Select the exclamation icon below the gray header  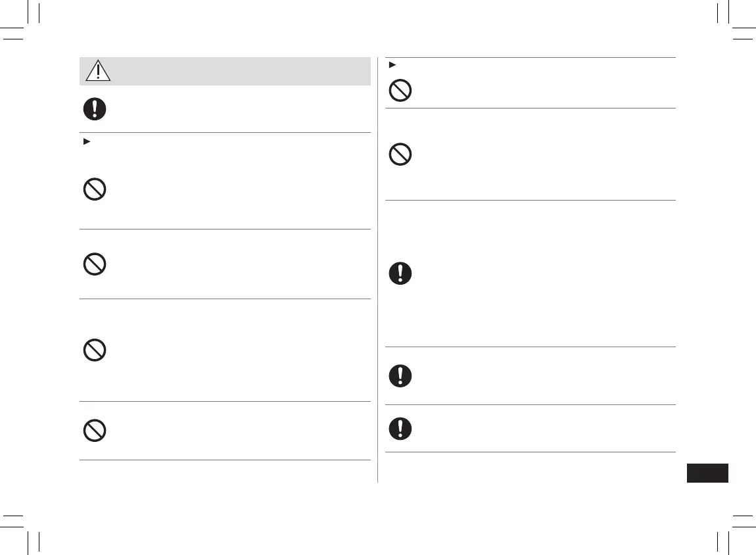tap(95, 109)
